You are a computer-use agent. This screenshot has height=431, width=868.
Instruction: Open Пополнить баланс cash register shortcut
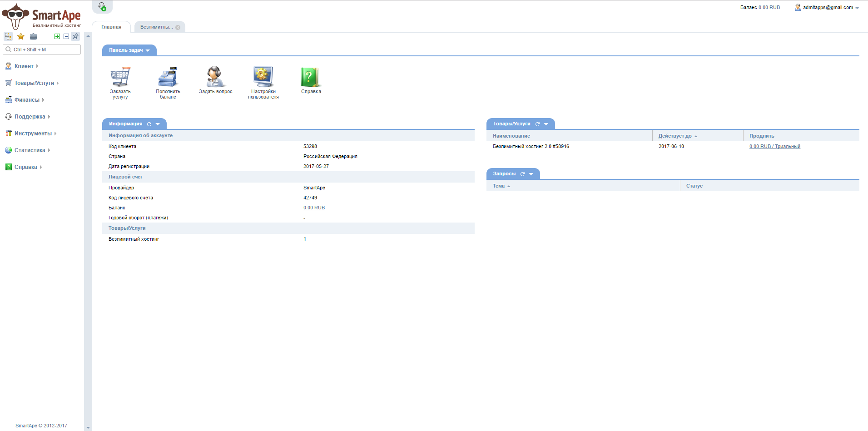tap(168, 83)
